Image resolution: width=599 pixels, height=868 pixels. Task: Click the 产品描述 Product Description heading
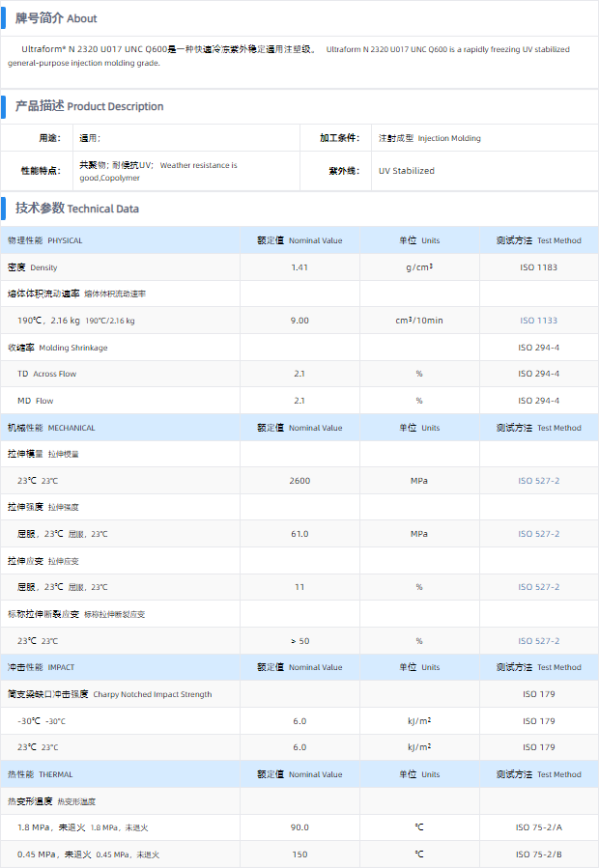click(x=89, y=106)
